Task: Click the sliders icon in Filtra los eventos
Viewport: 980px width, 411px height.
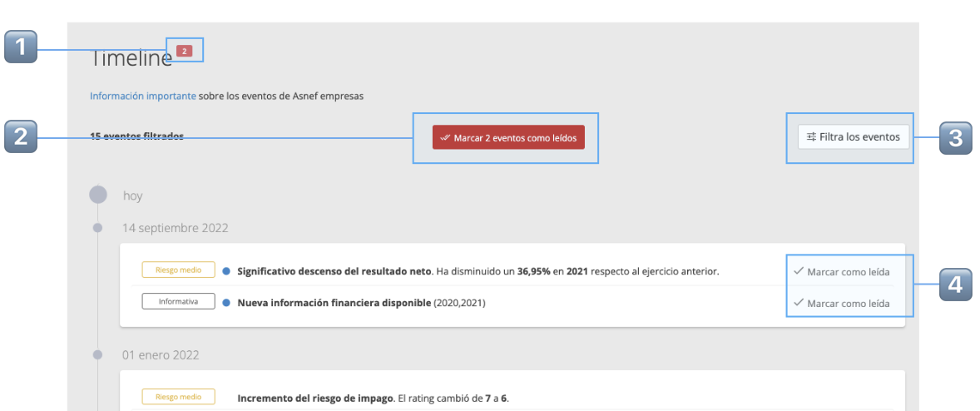Action: click(x=811, y=136)
